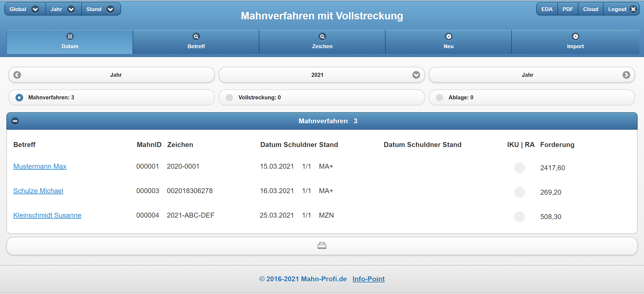Click MahnID 000003 cell
Screen dimensions: 644x294
pos(147,191)
